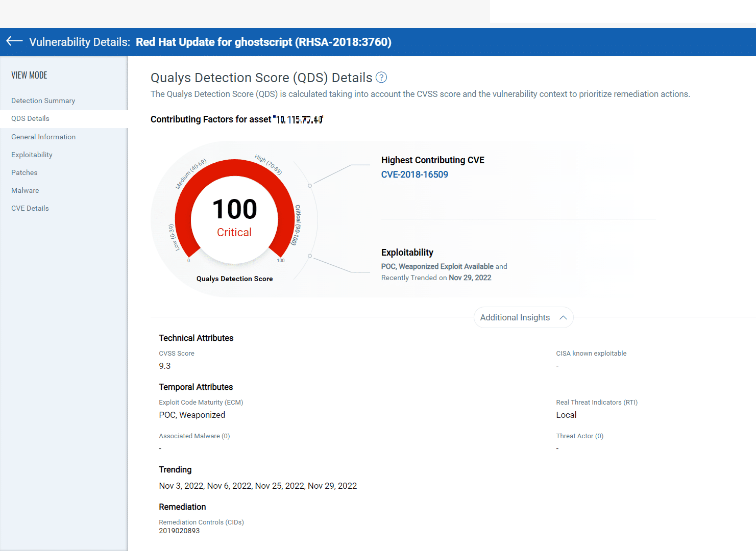Open CVE Details from the sidebar

point(30,208)
